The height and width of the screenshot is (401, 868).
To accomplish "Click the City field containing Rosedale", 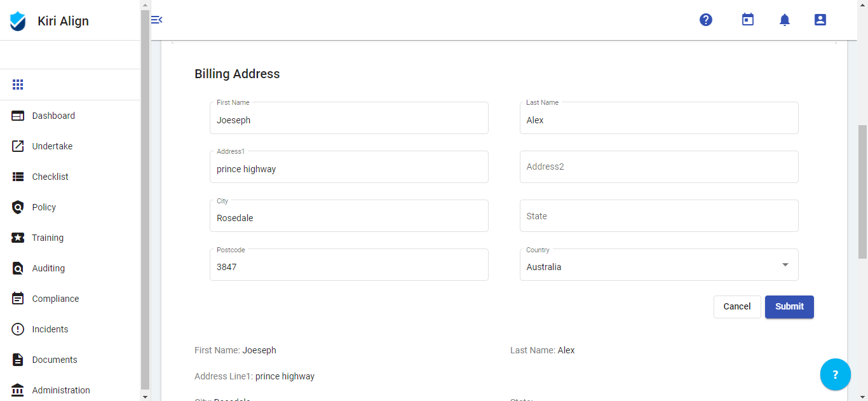I will [x=349, y=216].
